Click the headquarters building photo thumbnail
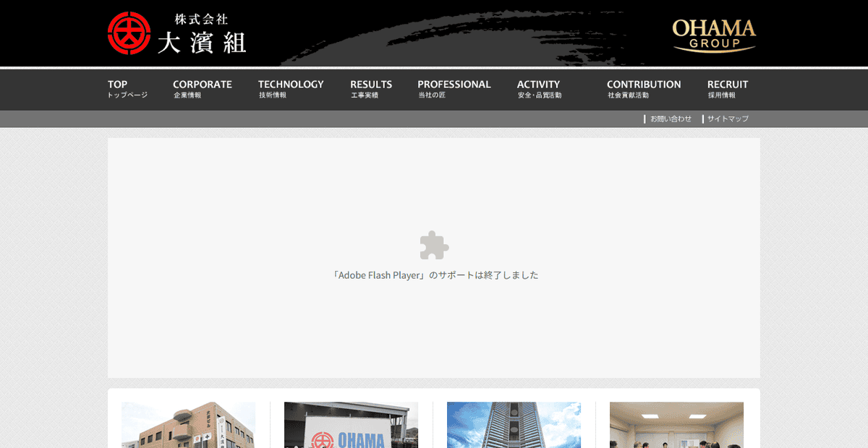 188,425
